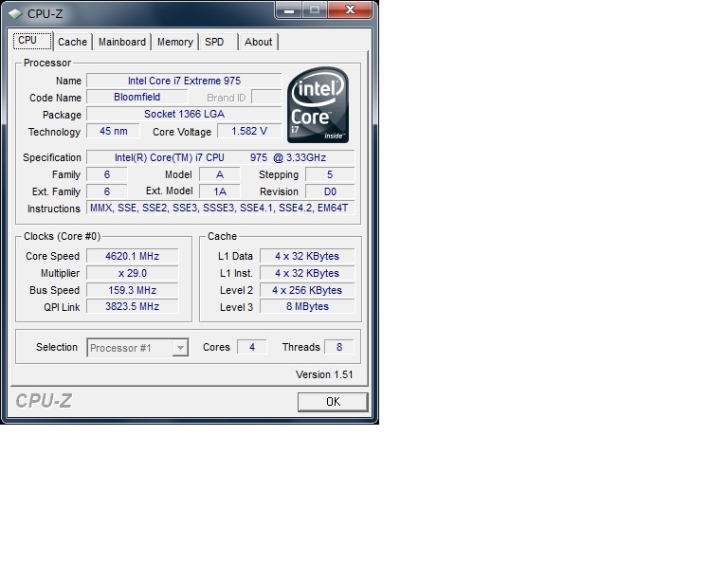Click the processor Name field value

184,81
